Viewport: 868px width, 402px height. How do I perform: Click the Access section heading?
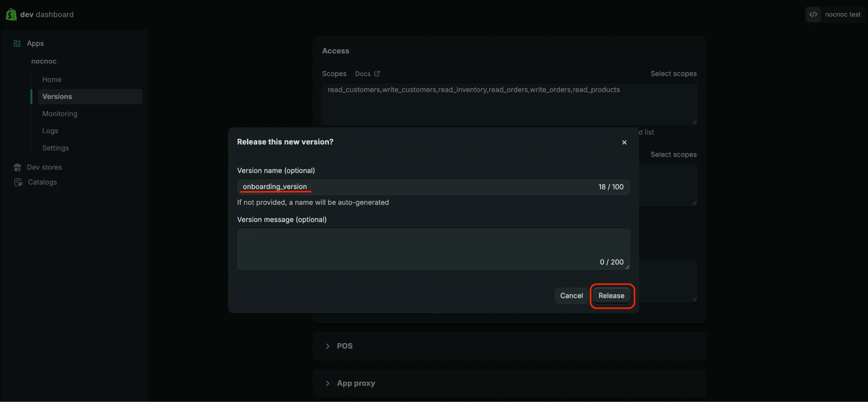tap(336, 51)
